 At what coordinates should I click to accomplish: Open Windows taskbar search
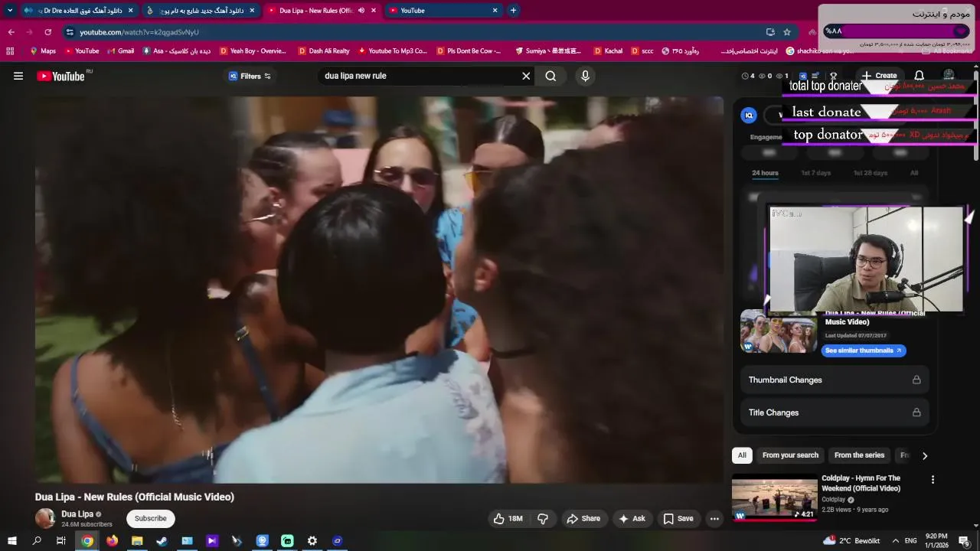pyautogui.click(x=37, y=541)
